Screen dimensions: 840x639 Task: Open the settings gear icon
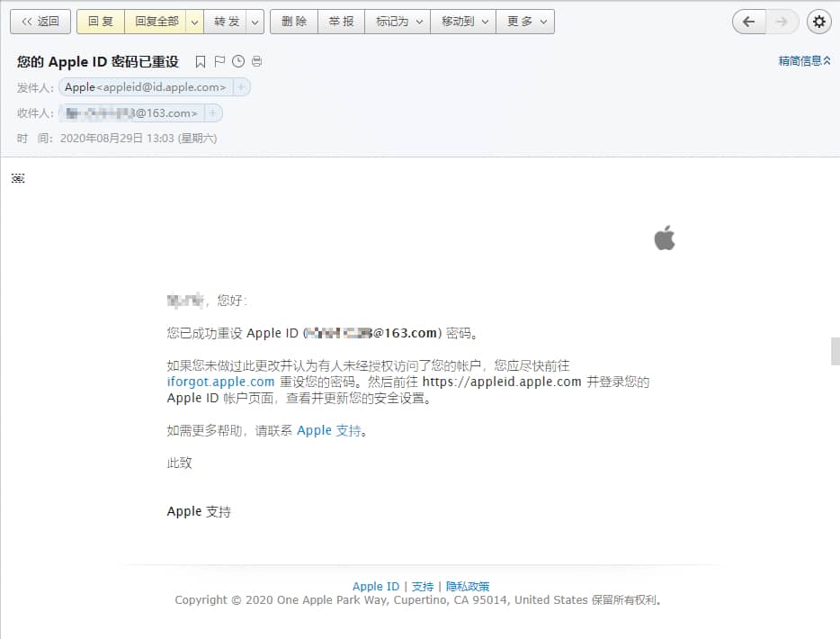pyautogui.click(x=819, y=22)
